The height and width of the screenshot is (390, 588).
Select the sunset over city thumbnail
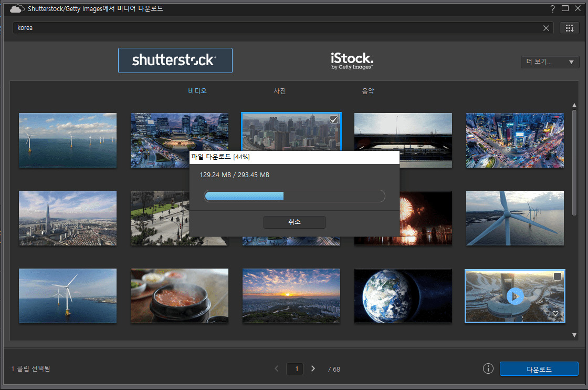[x=291, y=296]
